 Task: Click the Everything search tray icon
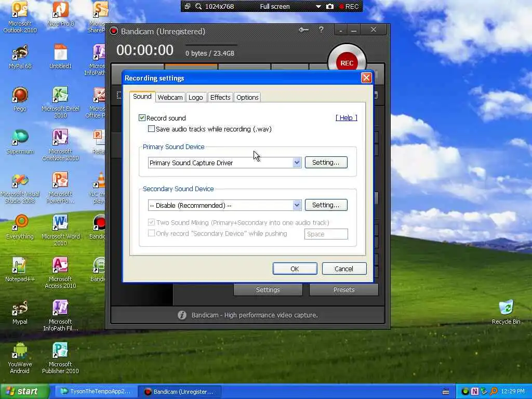pyautogui.click(x=494, y=392)
